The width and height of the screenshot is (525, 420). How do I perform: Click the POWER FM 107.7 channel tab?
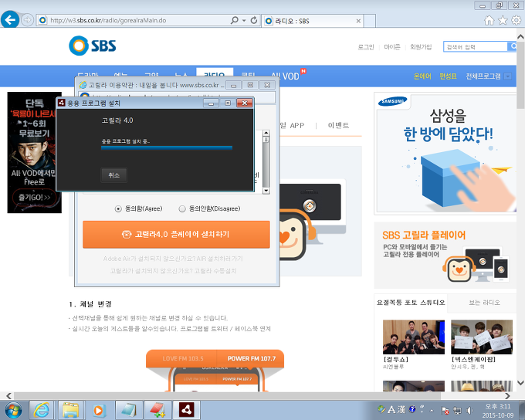pos(251,358)
